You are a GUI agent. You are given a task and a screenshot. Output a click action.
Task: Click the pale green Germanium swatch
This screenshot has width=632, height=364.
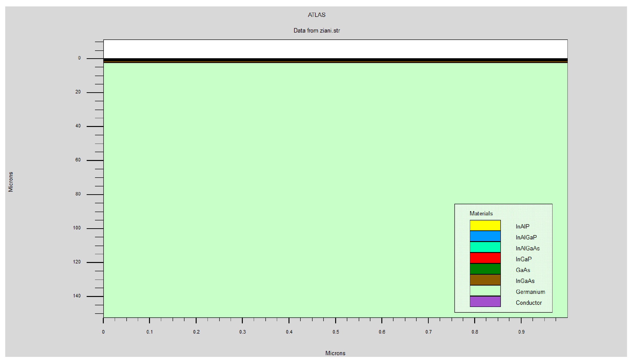[485, 291]
